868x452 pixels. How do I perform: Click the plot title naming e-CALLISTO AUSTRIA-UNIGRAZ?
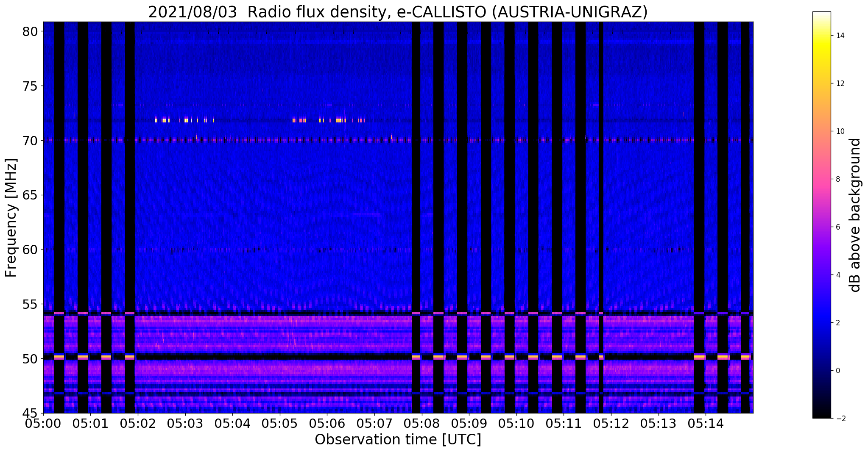398,12
